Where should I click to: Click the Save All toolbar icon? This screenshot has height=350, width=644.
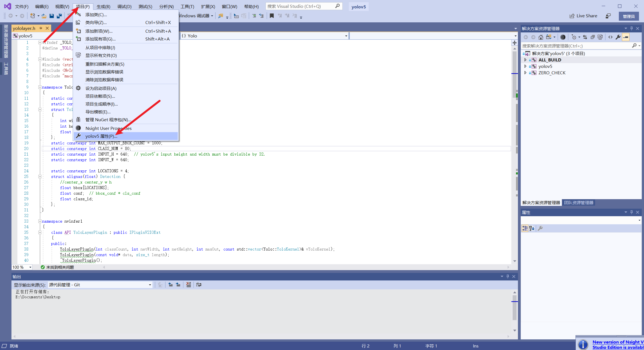[x=59, y=16]
